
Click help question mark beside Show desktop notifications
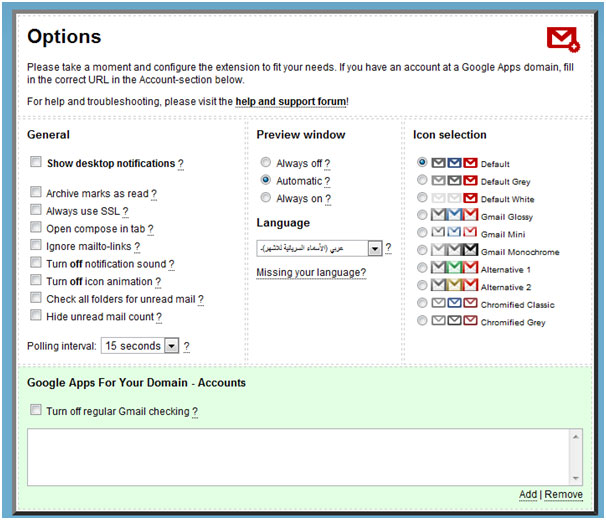[x=180, y=164]
